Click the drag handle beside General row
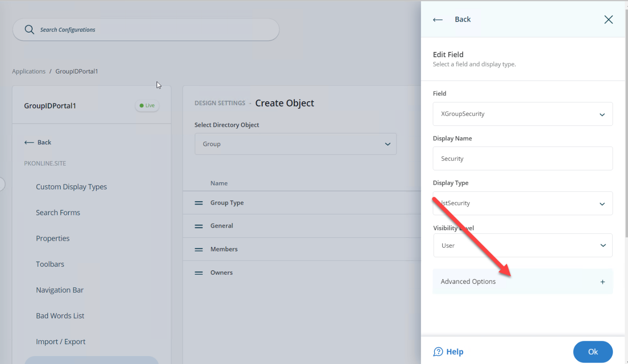The width and height of the screenshot is (628, 364). click(x=198, y=225)
